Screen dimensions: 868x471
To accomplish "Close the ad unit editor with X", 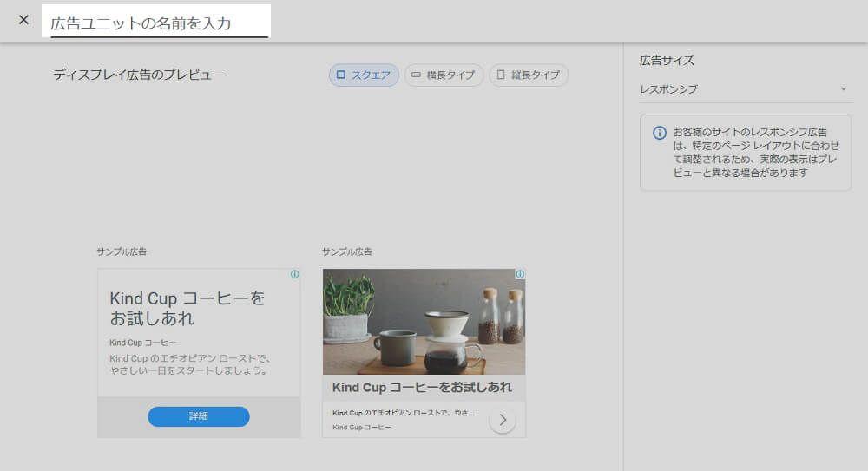I will point(23,20).
